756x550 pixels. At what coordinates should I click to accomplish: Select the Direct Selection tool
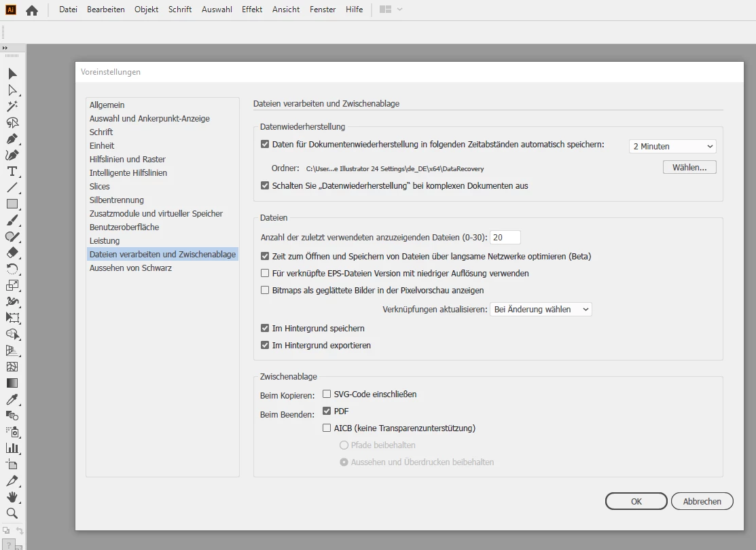tap(12, 90)
